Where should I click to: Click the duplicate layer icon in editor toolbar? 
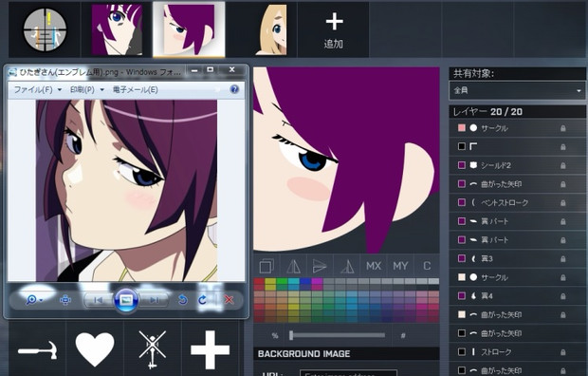click(266, 266)
